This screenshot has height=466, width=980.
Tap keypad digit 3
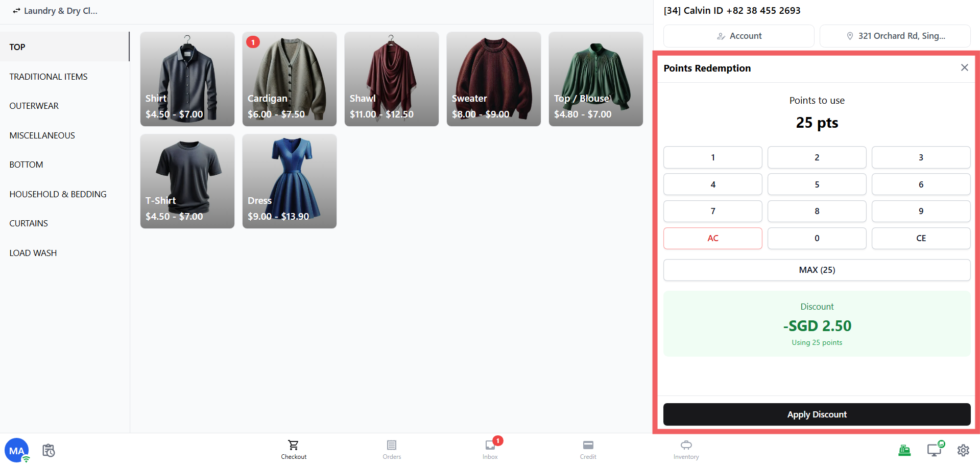[921, 157]
